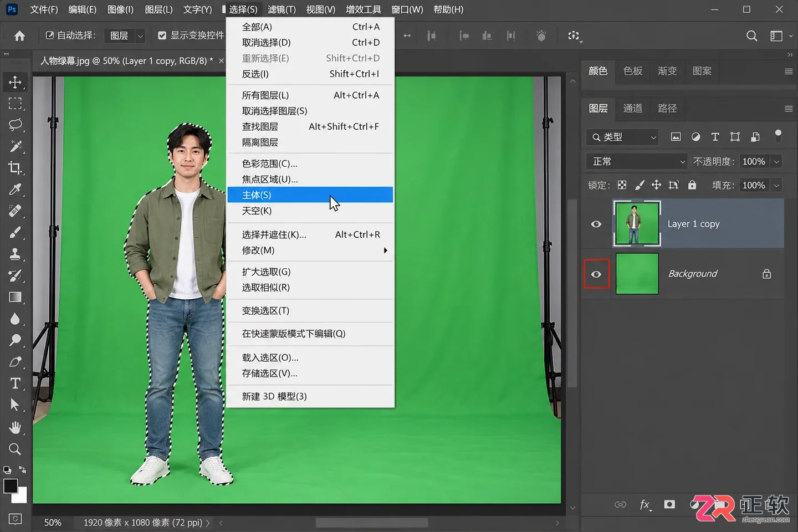This screenshot has height=532, width=798.
Task: Expand the 修改(M) submenu
Action: click(x=310, y=250)
